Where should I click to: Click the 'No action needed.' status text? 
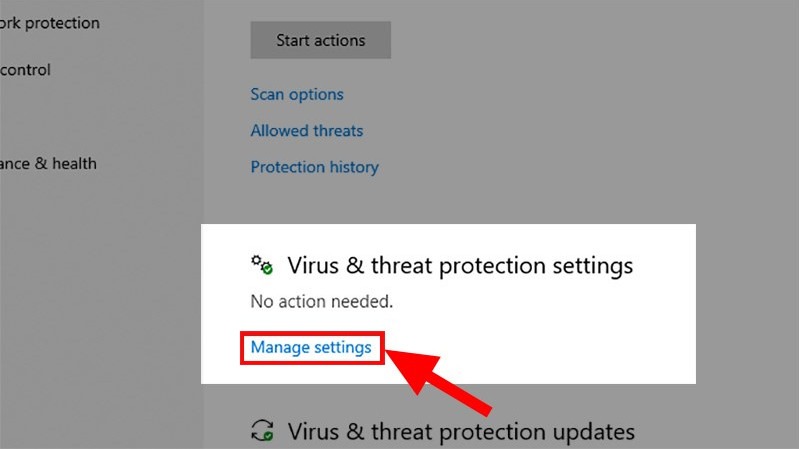pos(321,300)
